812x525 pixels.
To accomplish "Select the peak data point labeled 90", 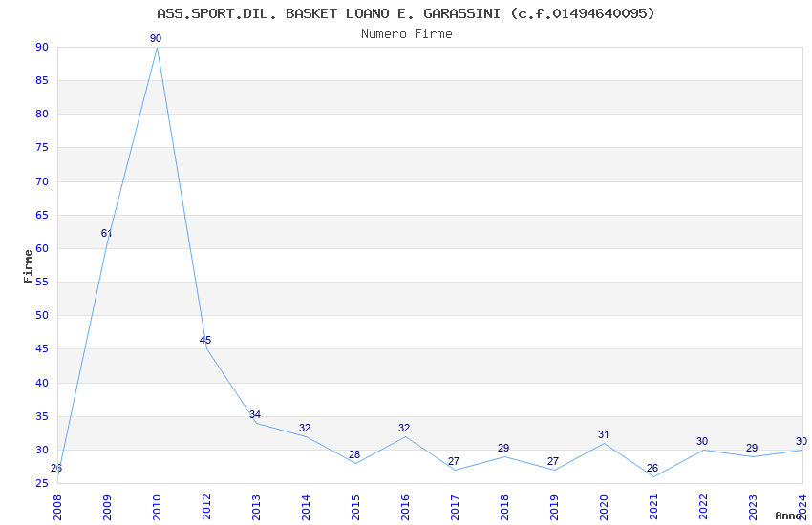I will 156,38.
